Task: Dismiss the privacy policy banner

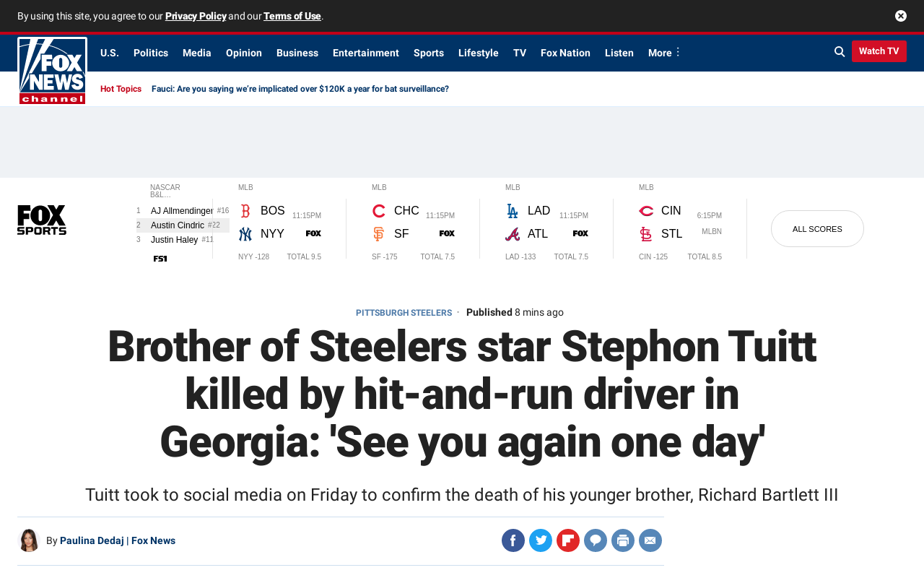Action: 901,16
